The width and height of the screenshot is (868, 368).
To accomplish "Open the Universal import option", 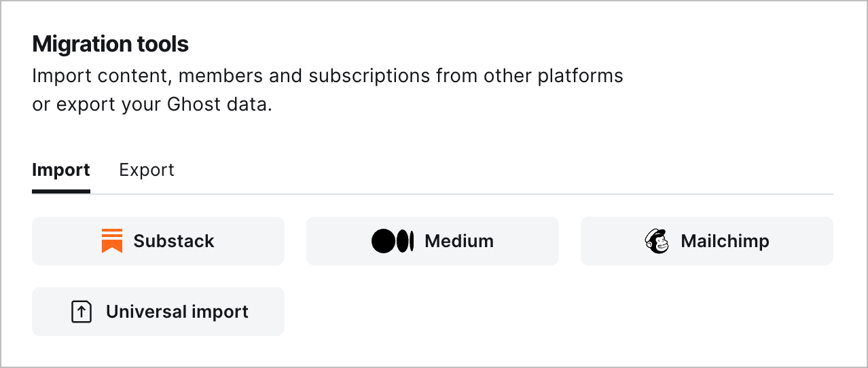I will 158,312.
